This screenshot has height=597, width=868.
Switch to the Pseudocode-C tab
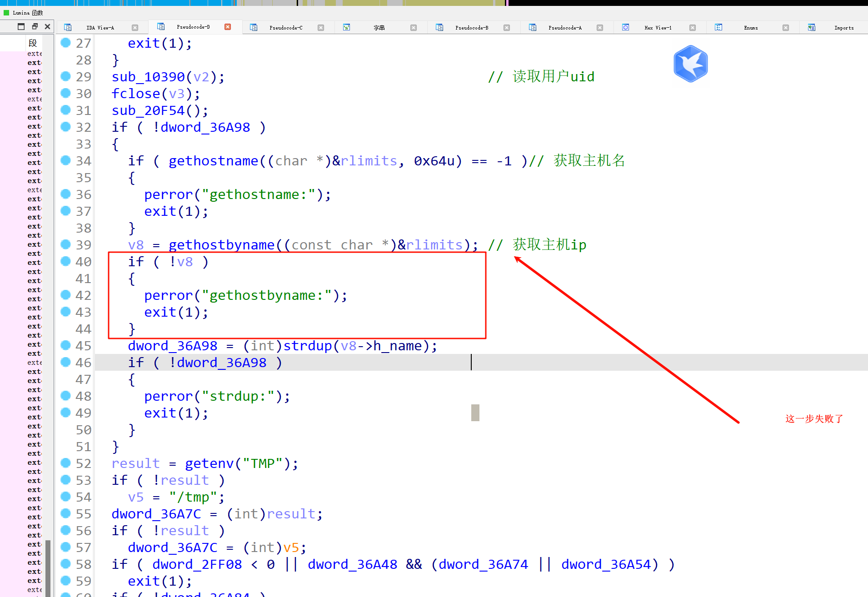[286, 28]
